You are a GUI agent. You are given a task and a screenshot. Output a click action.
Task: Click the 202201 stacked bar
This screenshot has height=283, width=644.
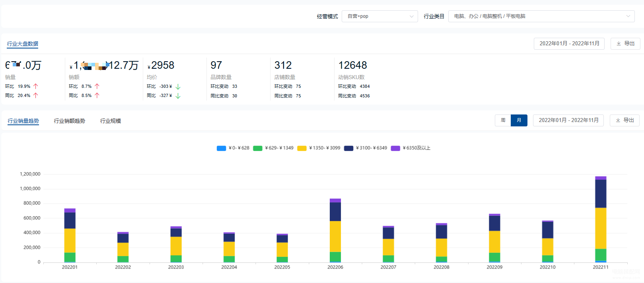point(70,235)
